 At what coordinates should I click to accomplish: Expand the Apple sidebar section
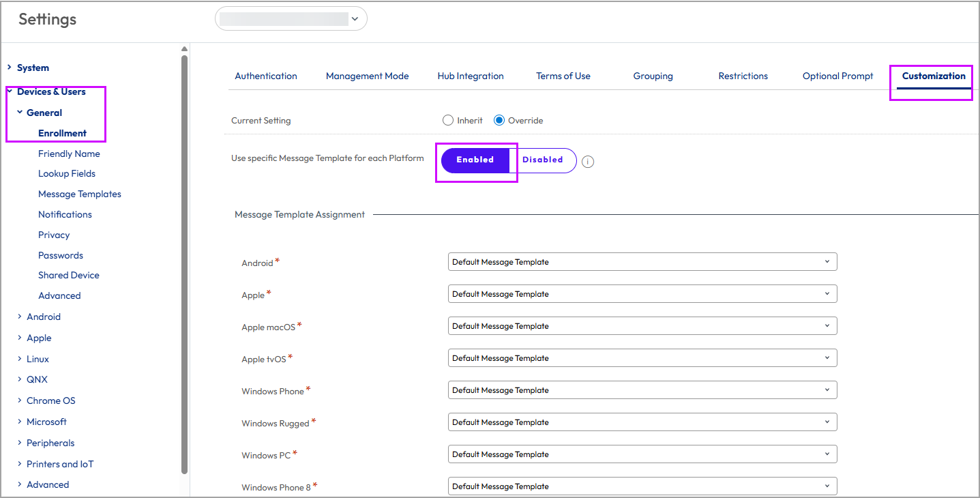(20, 338)
